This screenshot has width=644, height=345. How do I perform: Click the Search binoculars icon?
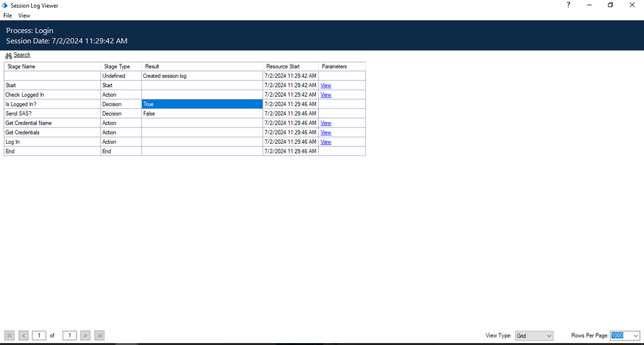point(8,55)
